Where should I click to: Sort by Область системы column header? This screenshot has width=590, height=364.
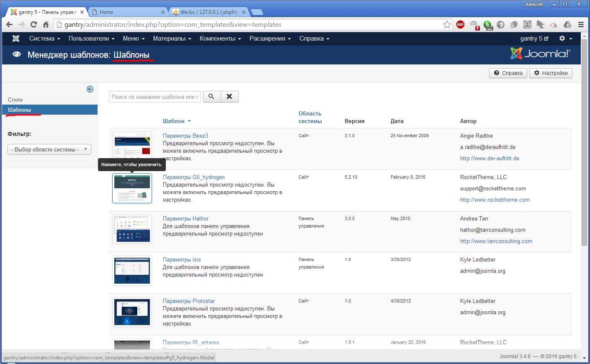[310, 117]
